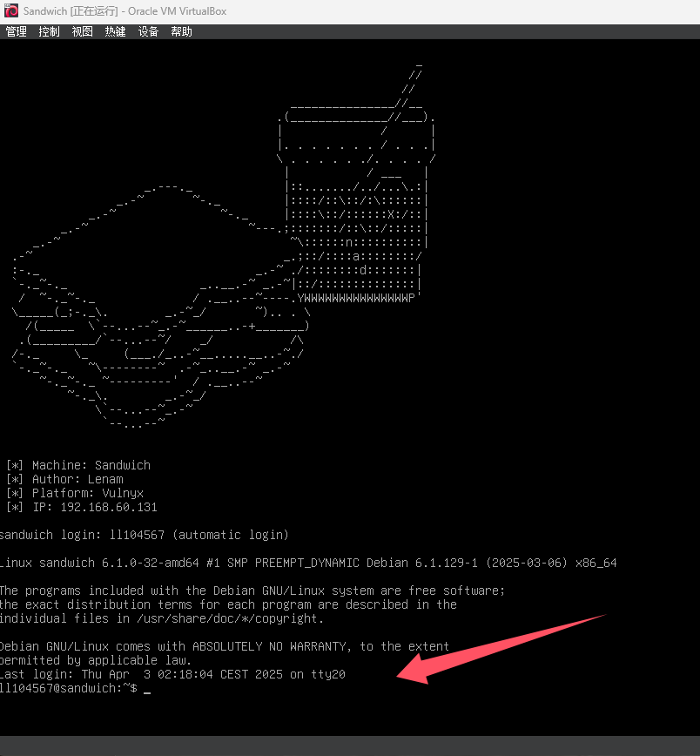Focus the terminal at the shell prompt cursor

147,689
